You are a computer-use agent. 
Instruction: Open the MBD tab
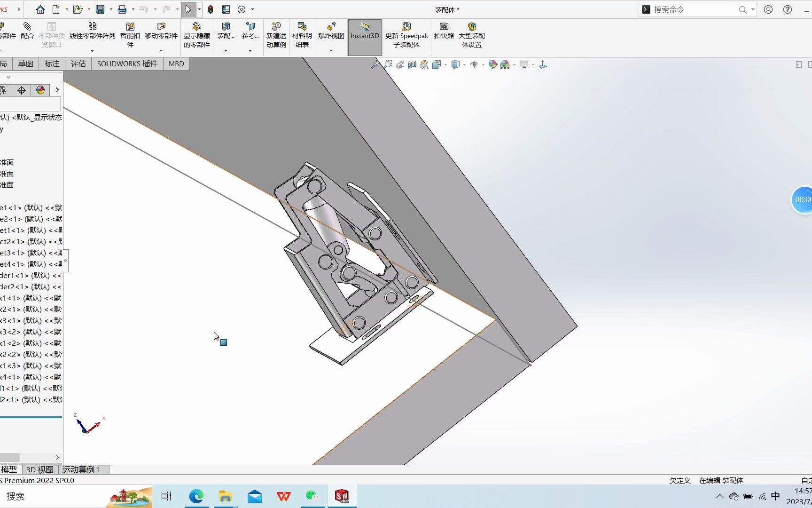tap(177, 64)
